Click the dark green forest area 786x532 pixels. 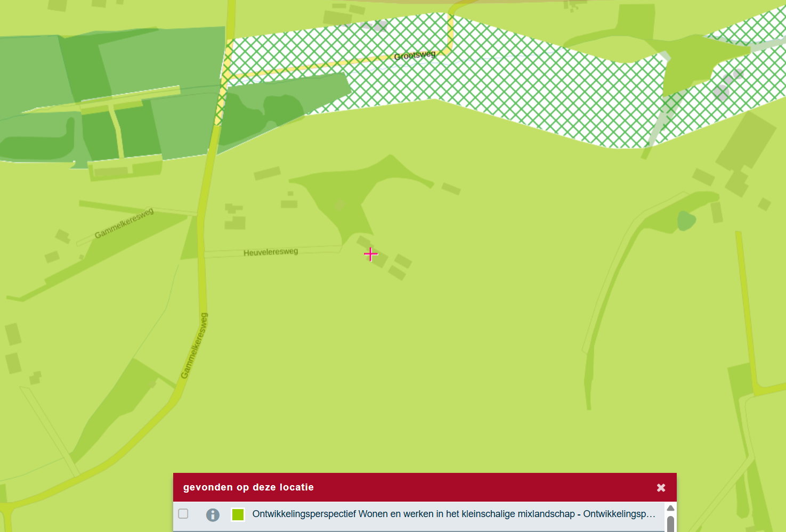(107, 96)
